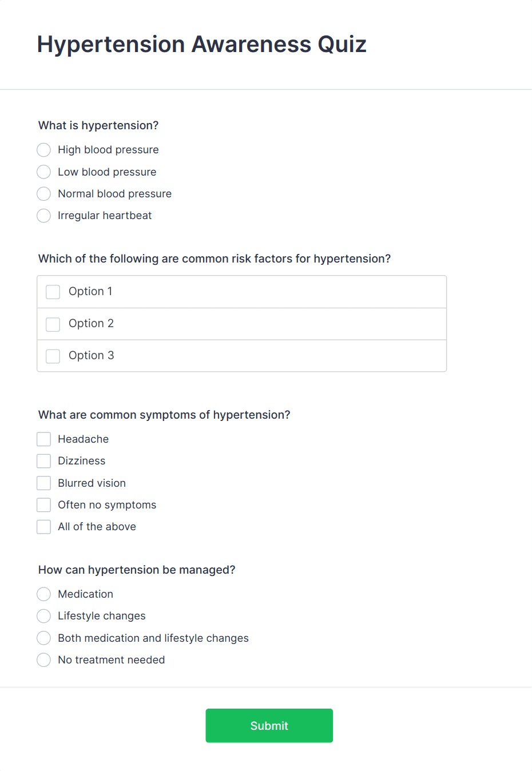Choose Low blood pressure answer

[44, 172]
